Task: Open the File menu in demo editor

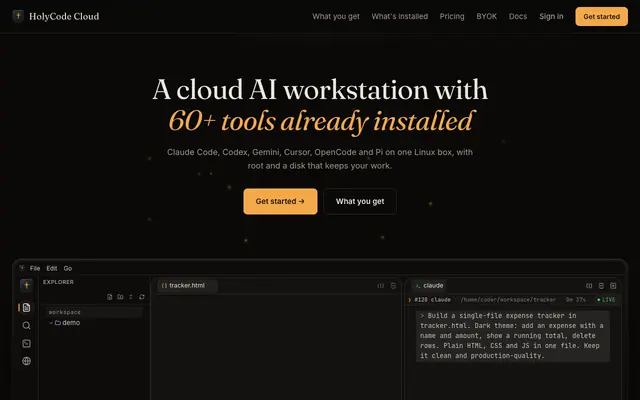Action: [x=35, y=268]
